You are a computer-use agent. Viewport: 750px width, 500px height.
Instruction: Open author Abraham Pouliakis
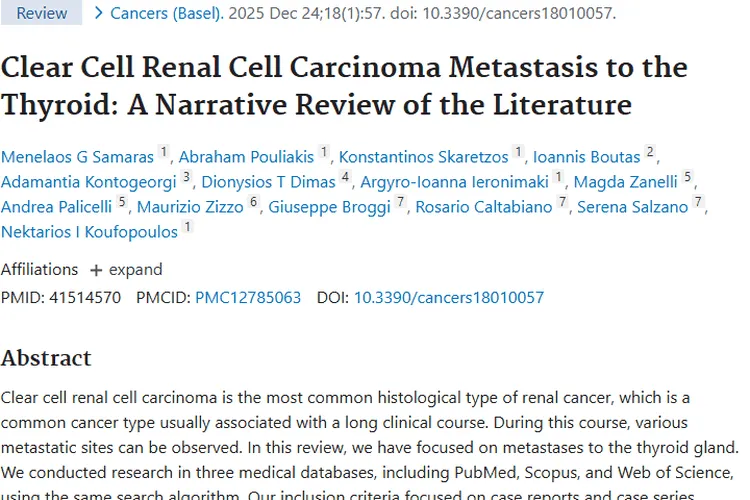(246, 157)
